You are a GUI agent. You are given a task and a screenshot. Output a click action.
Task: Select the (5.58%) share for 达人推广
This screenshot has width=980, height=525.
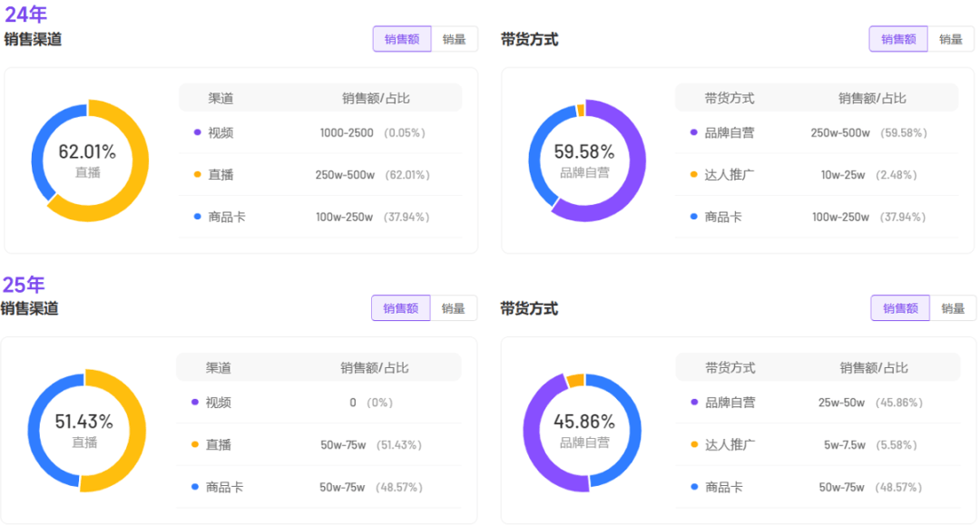click(897, 444)
